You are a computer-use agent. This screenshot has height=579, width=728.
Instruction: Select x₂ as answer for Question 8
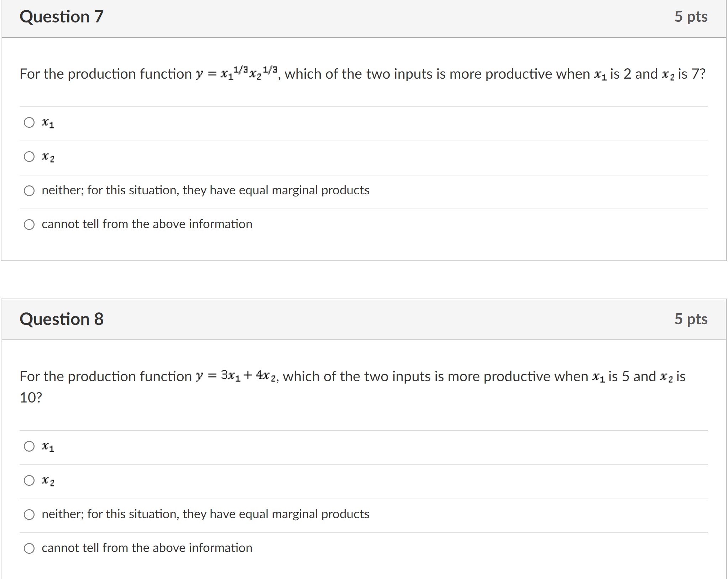(29, 480)
